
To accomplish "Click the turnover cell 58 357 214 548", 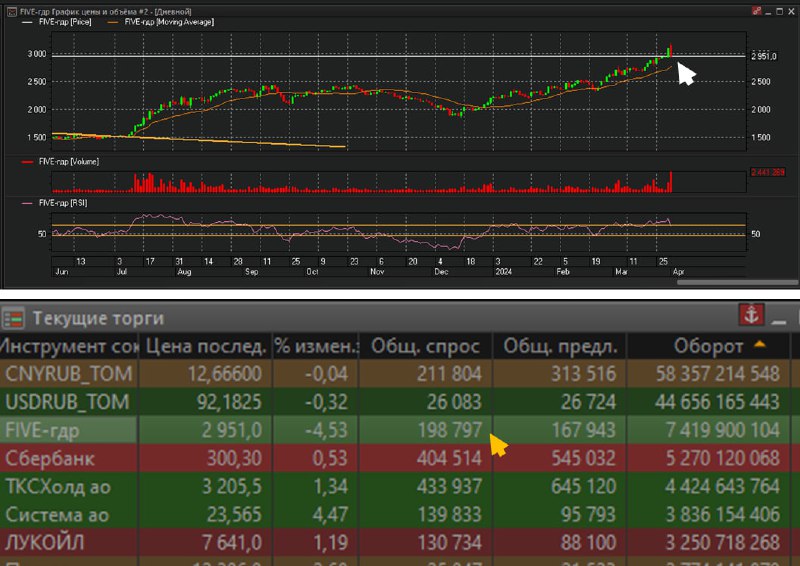I will [709, 374].
